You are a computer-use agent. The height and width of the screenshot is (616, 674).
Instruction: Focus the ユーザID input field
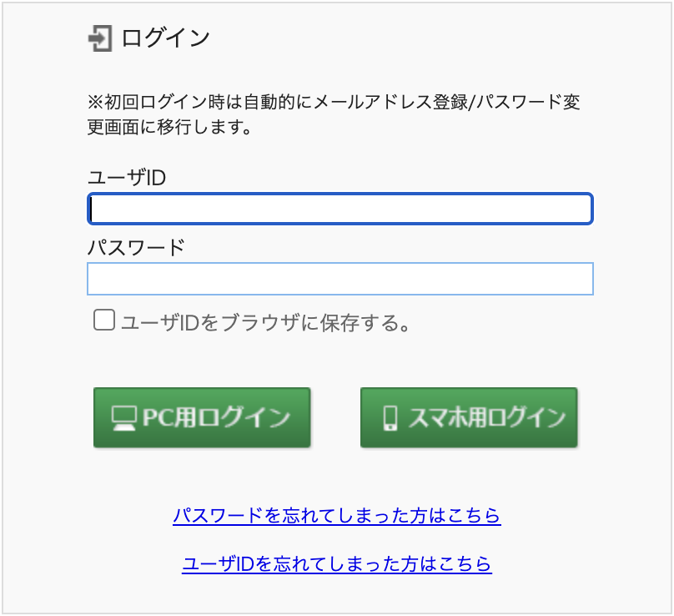click(340, 209)
